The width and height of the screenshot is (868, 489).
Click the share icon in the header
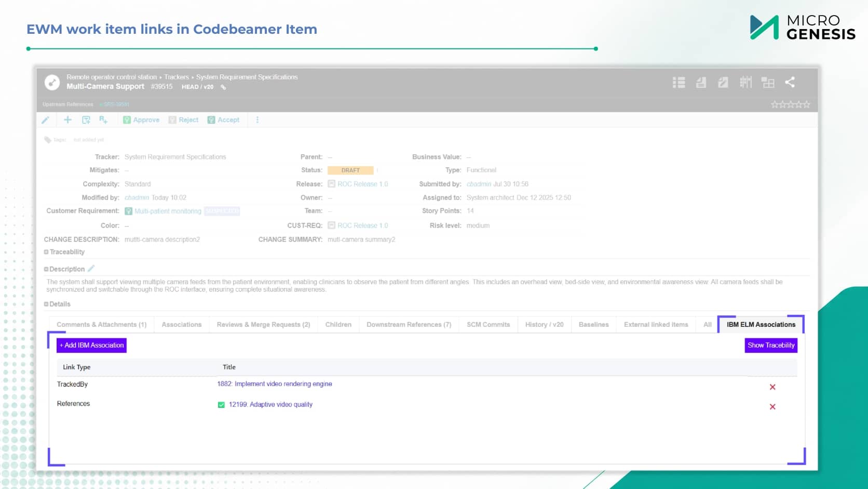(790, 82)
